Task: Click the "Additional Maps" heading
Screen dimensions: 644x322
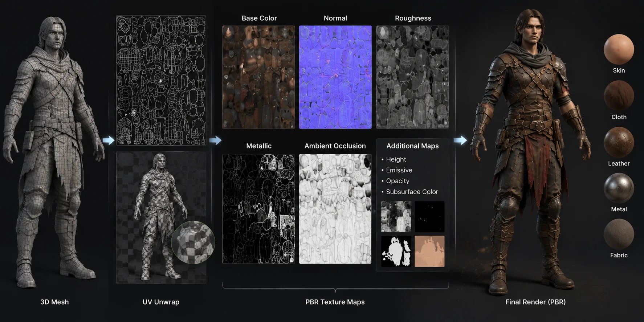Action: click(412, 146)
